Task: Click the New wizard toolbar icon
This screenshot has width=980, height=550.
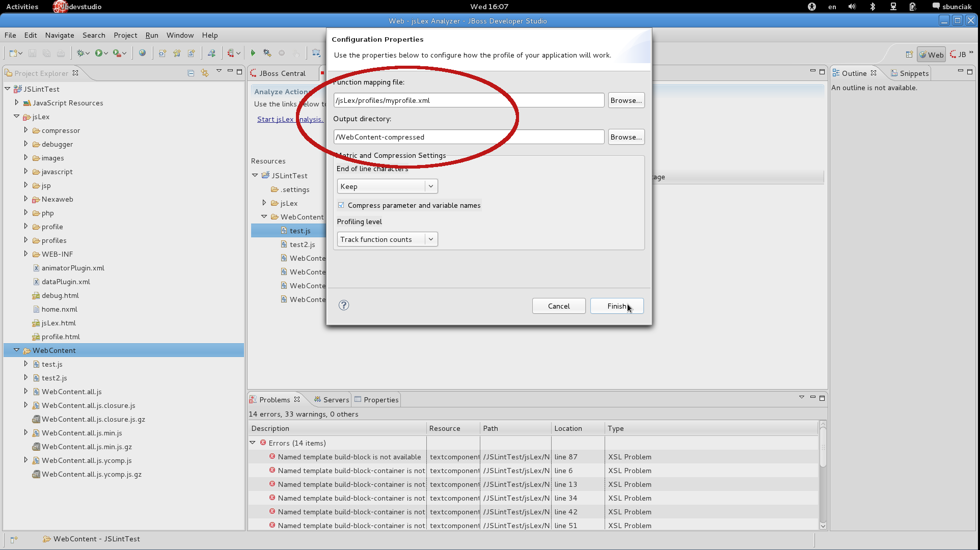Action: [x=14, y=53]
